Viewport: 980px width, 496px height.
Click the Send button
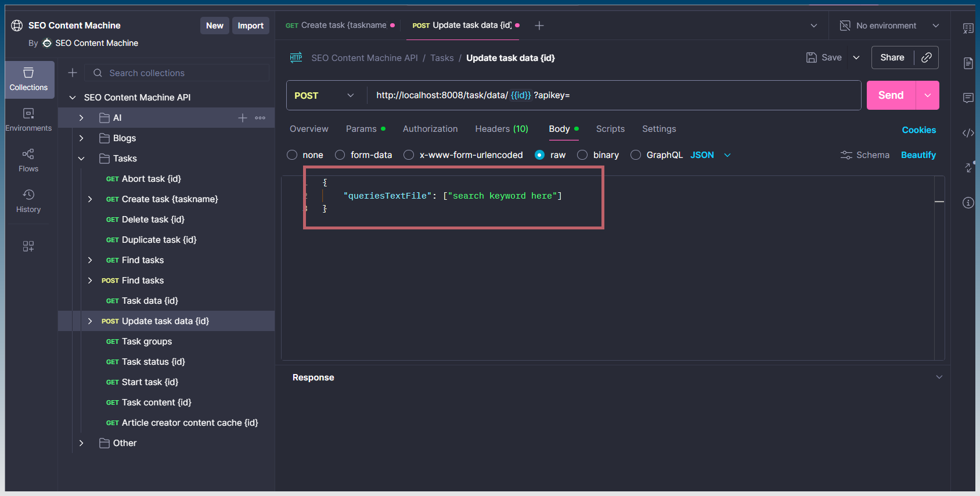click(891, 95)
